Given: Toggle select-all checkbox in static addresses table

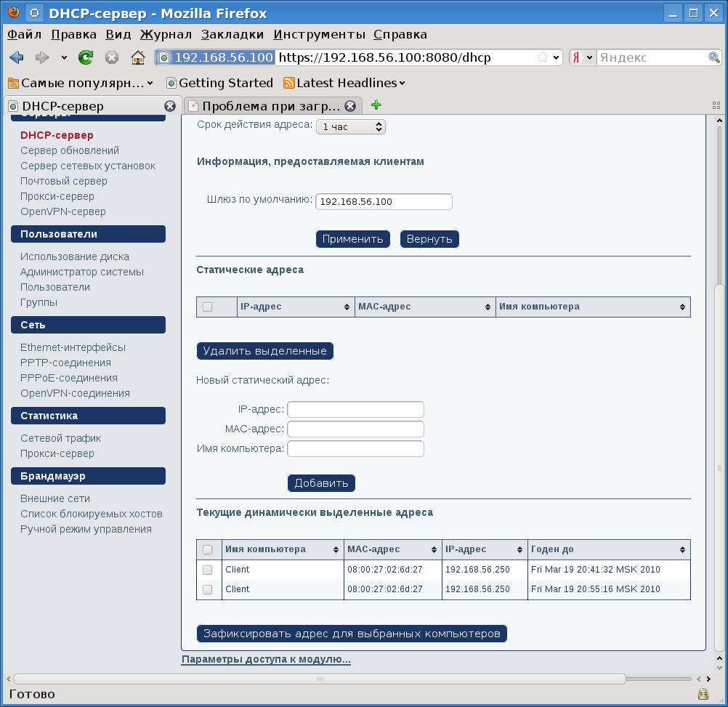Looking at the screenshot, I should (208, 307).
